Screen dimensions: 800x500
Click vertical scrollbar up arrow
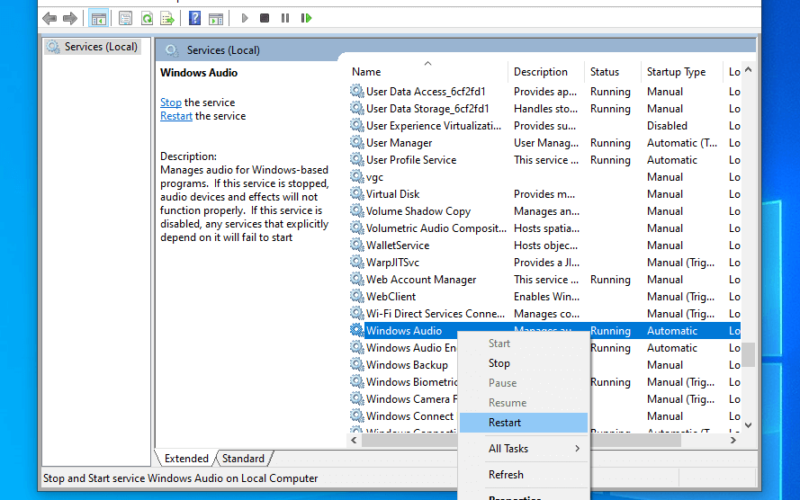coord(748,70)
